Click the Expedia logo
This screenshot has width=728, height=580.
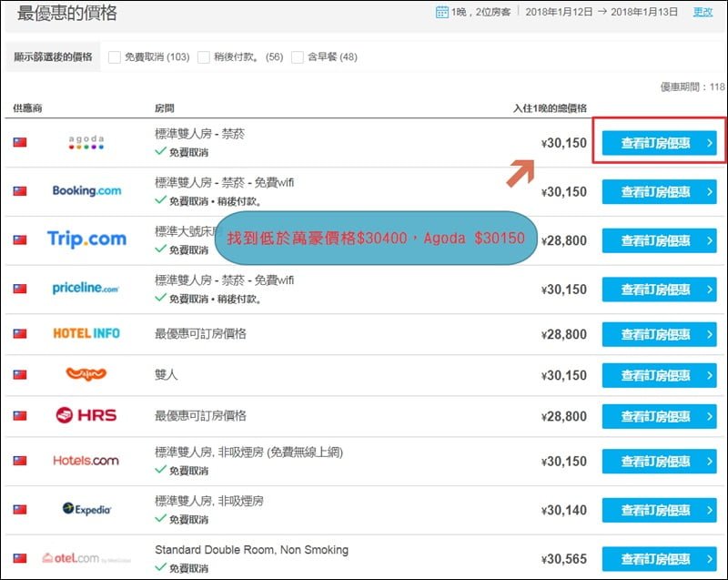pyautogui.click(x=86, y=509)
